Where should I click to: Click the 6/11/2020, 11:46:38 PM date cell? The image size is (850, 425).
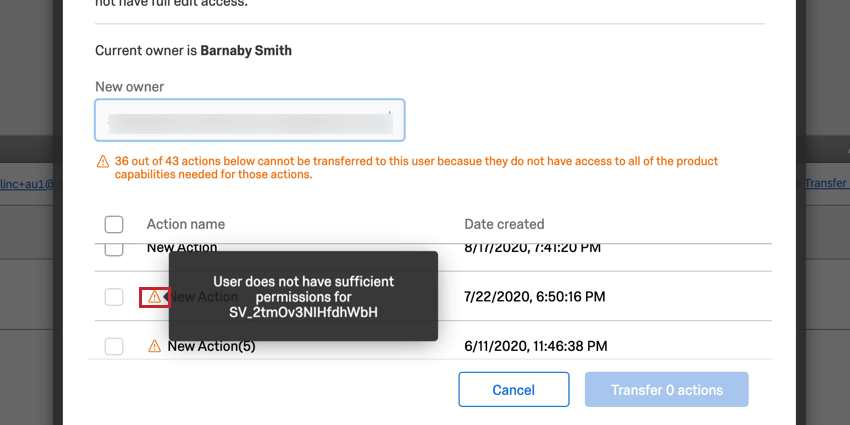536,346
